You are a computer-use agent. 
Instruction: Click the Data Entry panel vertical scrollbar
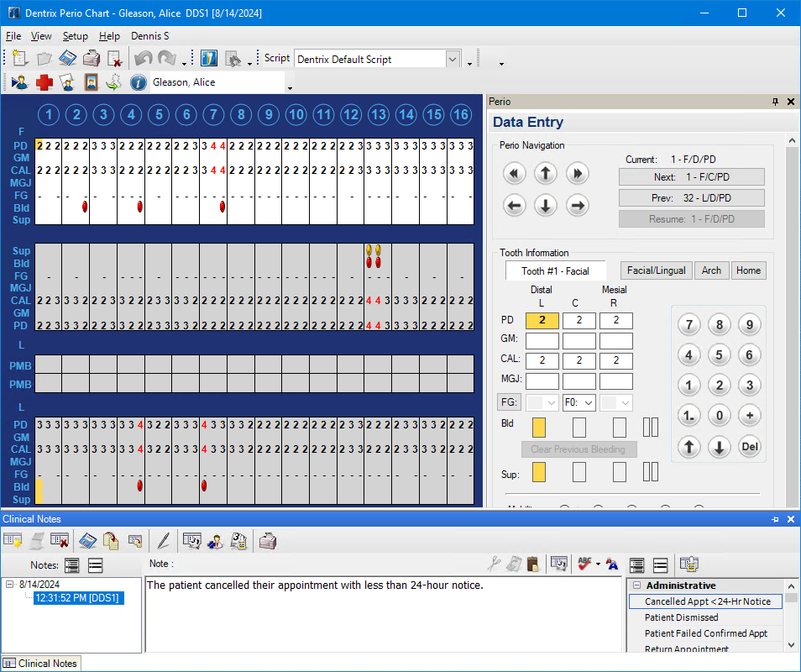tap(793, 319)
